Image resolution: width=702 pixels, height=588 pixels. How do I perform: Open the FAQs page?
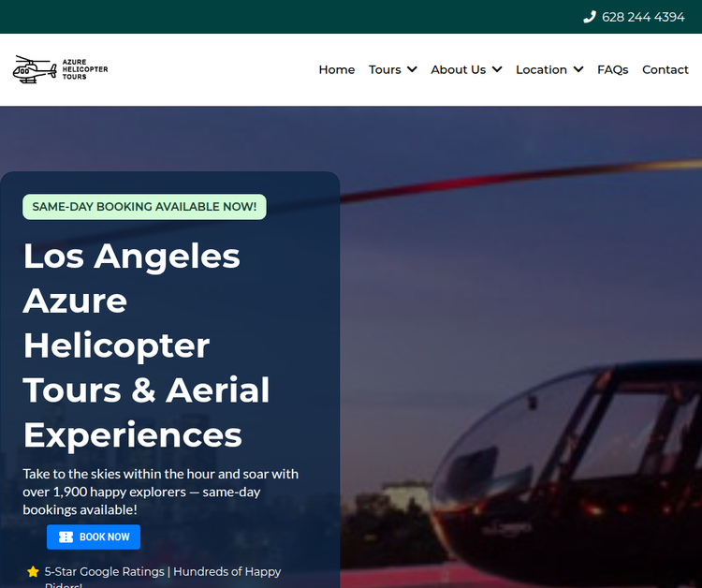coord(613,70)
